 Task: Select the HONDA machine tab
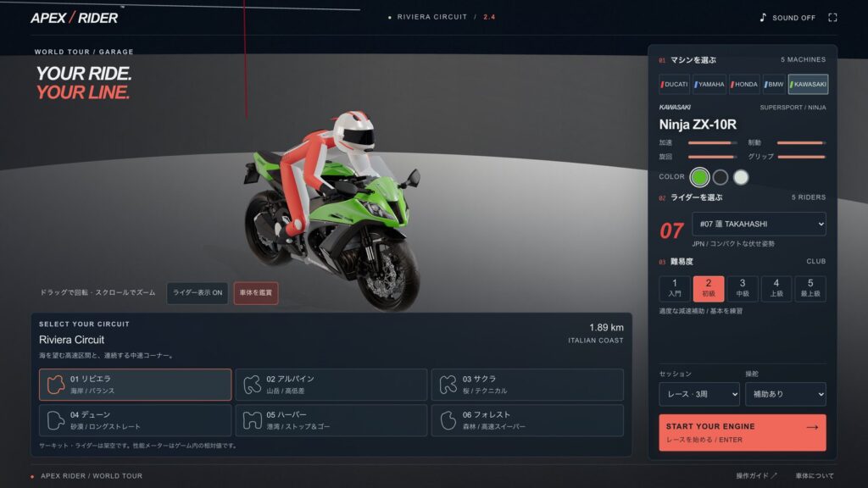tap(744, 84)
